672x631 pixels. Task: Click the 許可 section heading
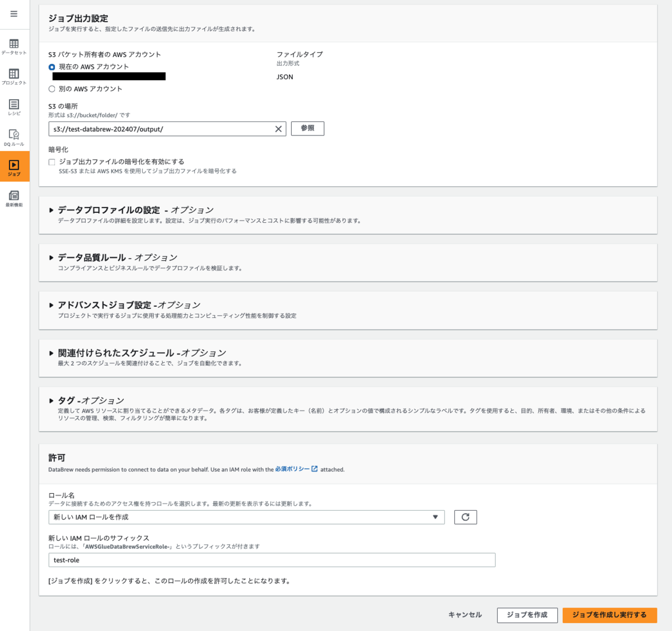coord(57,457)
